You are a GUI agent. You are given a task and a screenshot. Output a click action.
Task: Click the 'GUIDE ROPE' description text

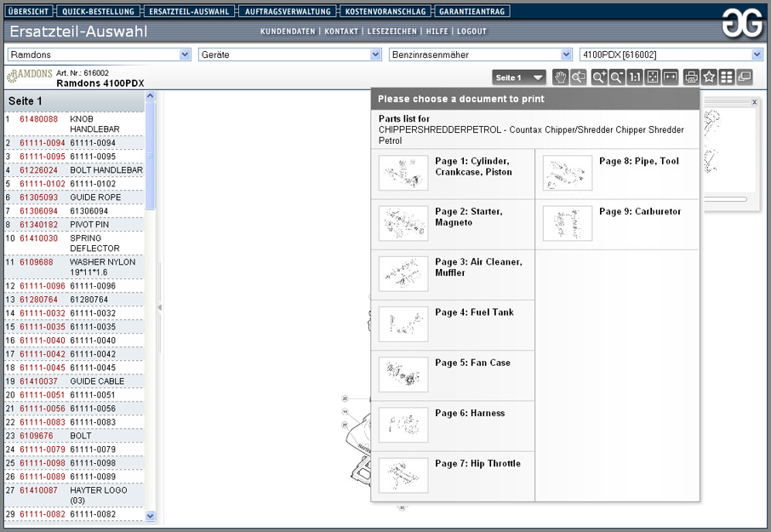[95, 197]
